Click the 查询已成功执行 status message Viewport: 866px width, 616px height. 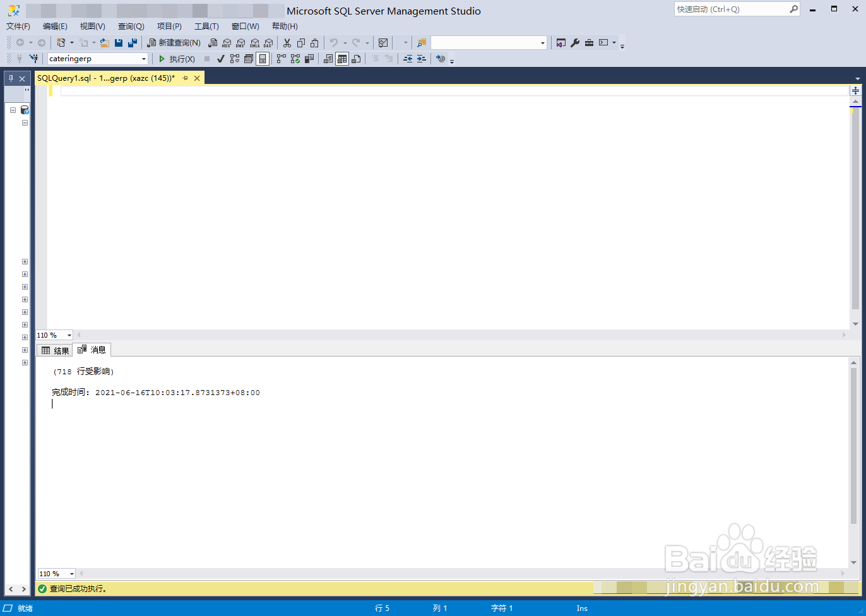coord(78,589)
